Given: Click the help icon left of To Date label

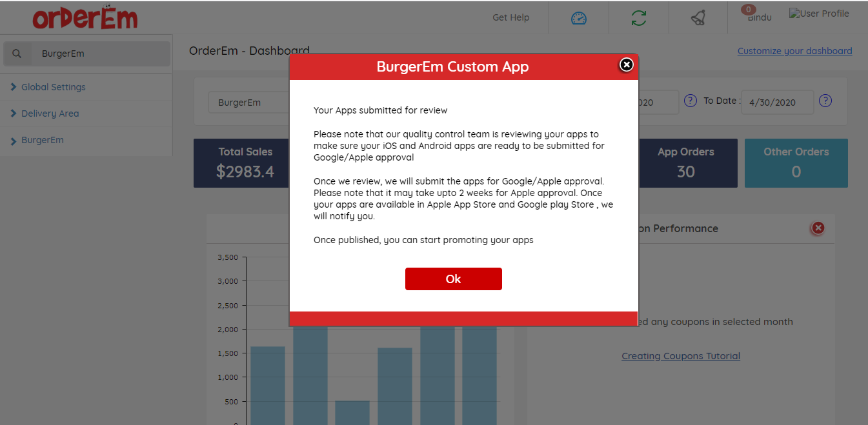Looking at the screenshot, I should click(690, 101).
